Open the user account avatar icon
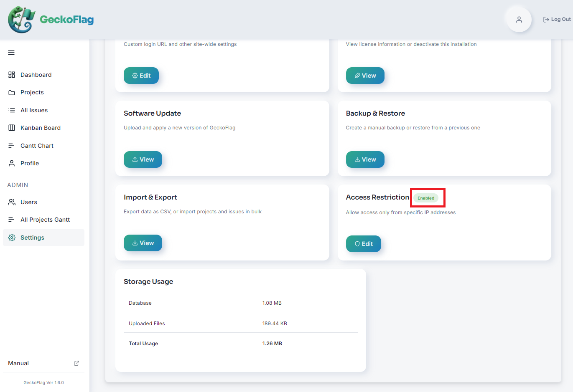Viewport: 573px width, 392px height. 519,20
